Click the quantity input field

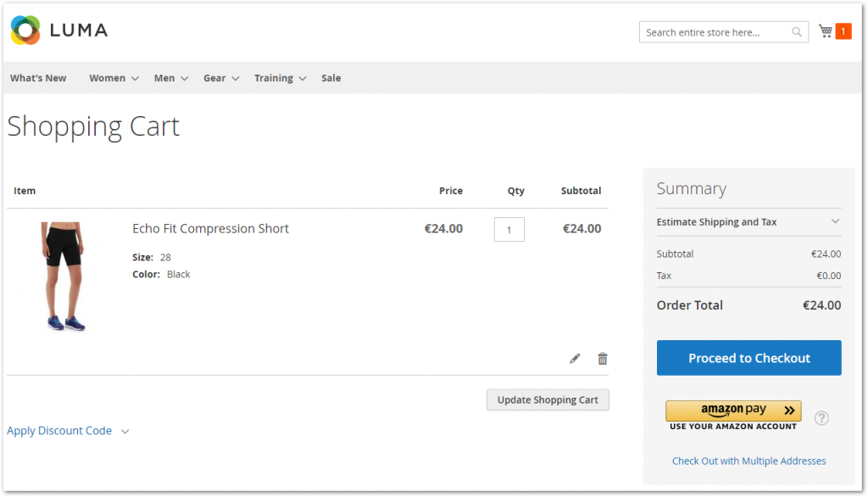click(509, 229)
